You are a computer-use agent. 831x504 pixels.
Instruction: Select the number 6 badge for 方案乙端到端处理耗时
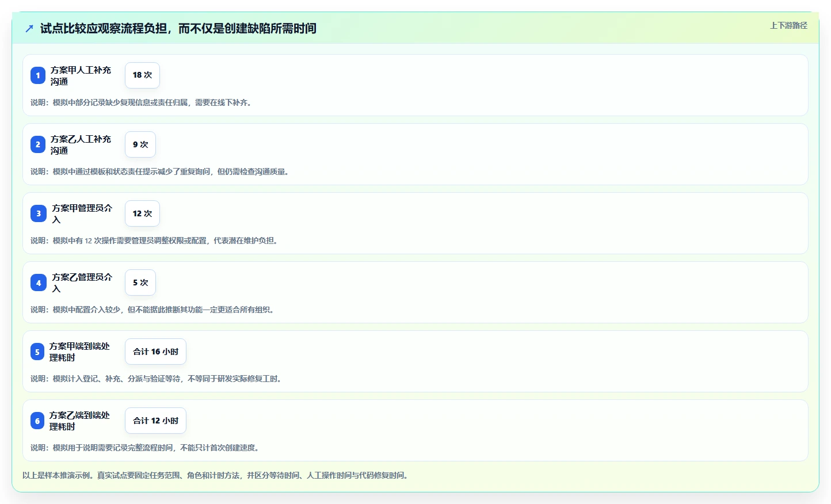coord(37,421)
